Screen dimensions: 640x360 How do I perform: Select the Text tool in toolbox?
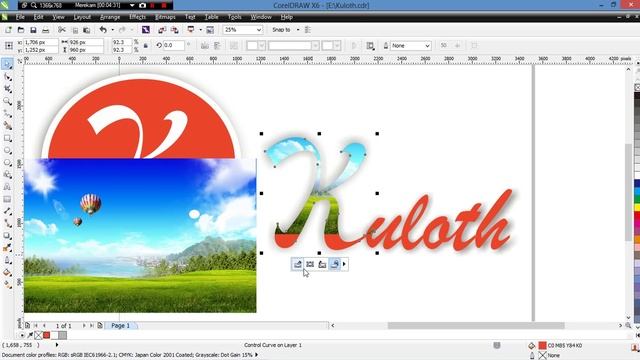7,187
